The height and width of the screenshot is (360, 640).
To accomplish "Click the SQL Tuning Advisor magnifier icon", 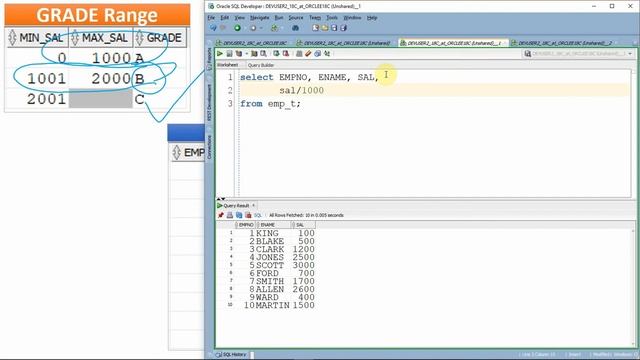I will pyautogui.click(x=264, y=53).
